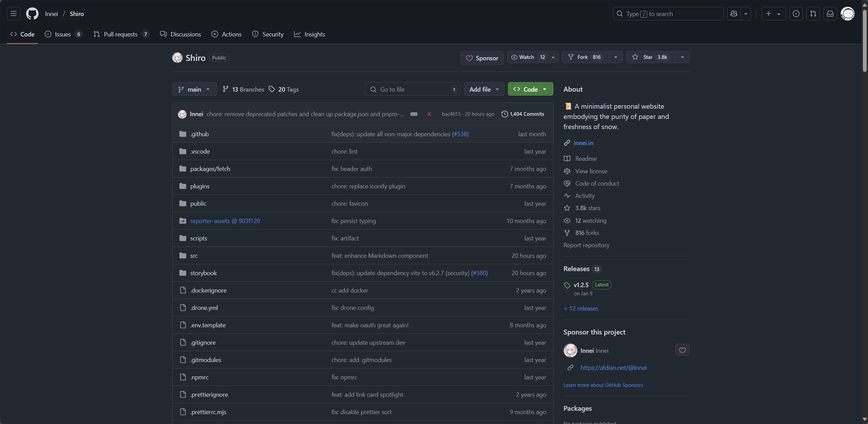
Task: Open the Add file dropdown
Action: point(484,89)
